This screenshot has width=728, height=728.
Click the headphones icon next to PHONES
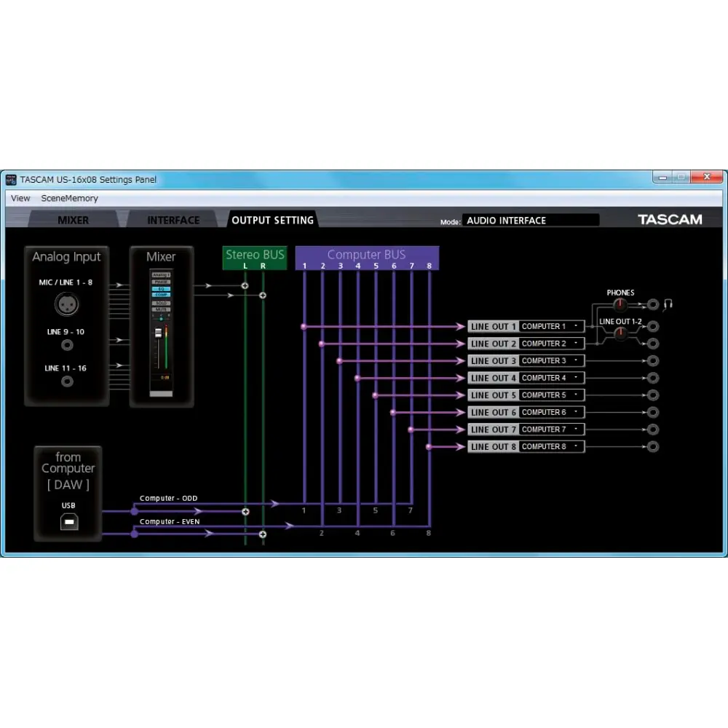point(668,304)
